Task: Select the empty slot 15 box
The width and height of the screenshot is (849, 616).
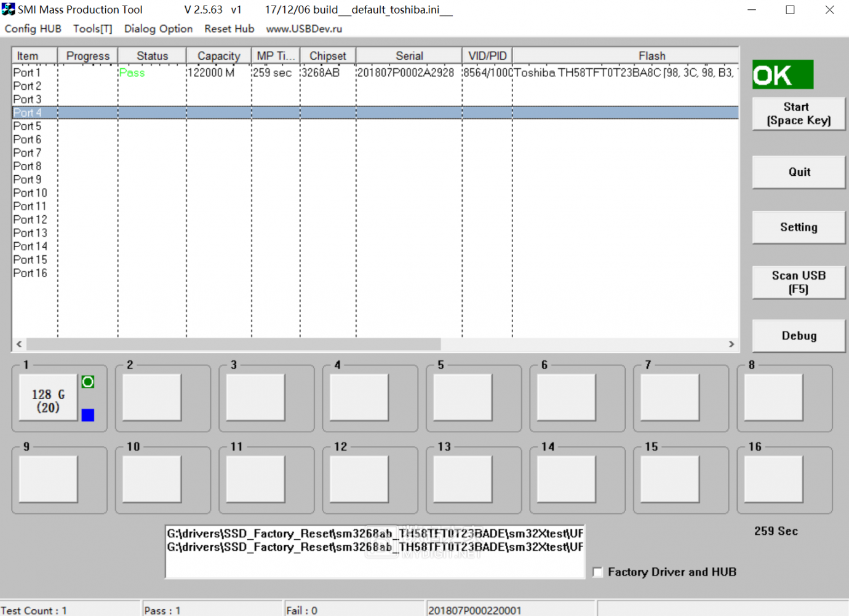Action: pos(670,479)
